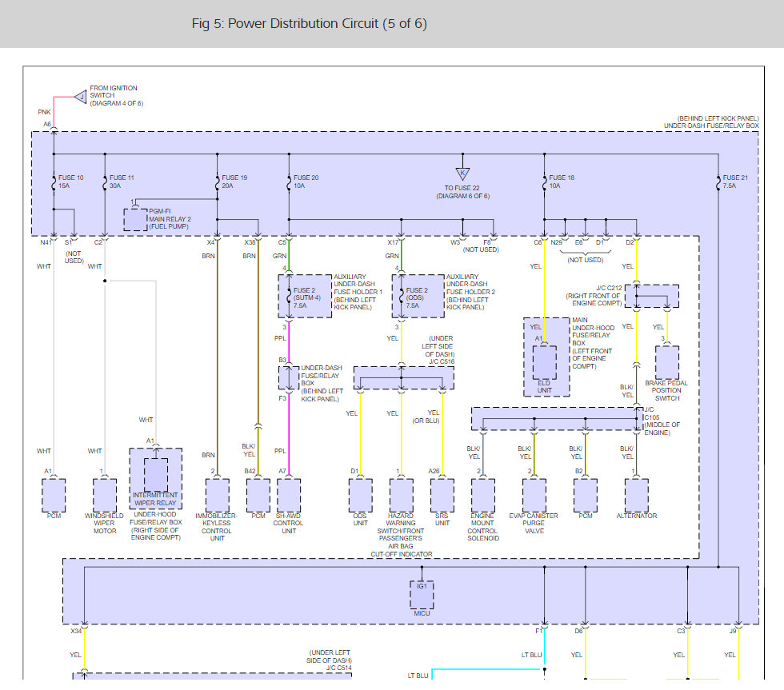Click the PCM box at terminal B42
Image resolution: width=784 pixels, height=690 pixels.
(x=258, y=496)
